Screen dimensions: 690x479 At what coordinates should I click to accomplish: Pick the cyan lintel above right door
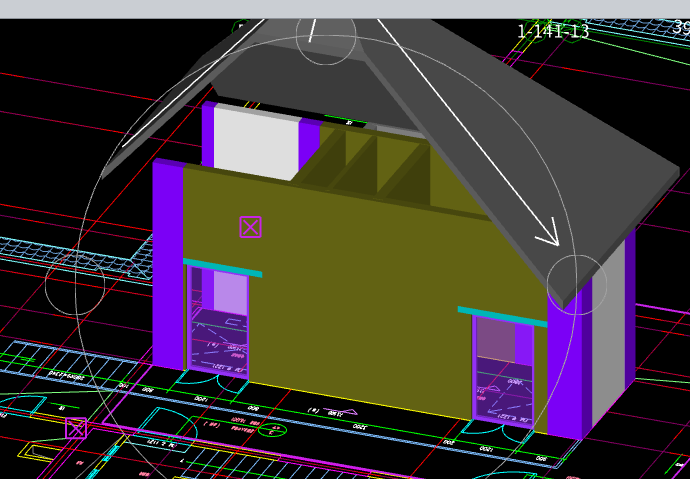tap(502, 317)
